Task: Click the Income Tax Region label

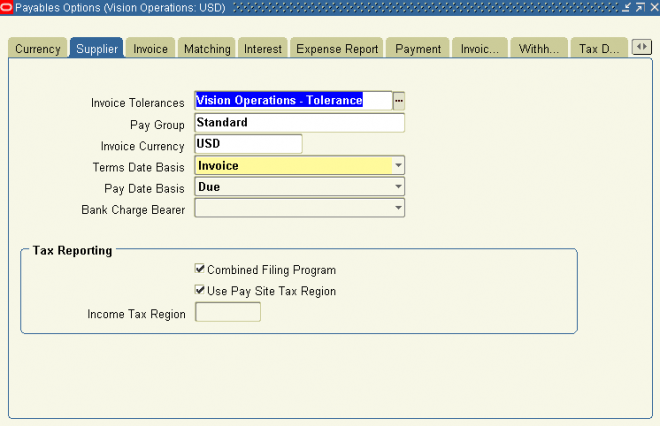Action: tap(136, 314)
